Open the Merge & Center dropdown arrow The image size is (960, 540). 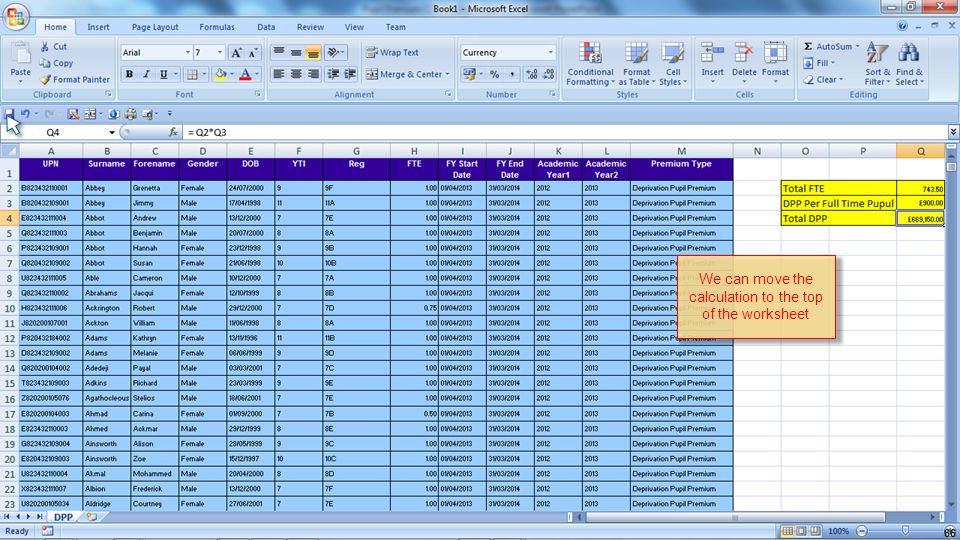(x=448, y=74)
